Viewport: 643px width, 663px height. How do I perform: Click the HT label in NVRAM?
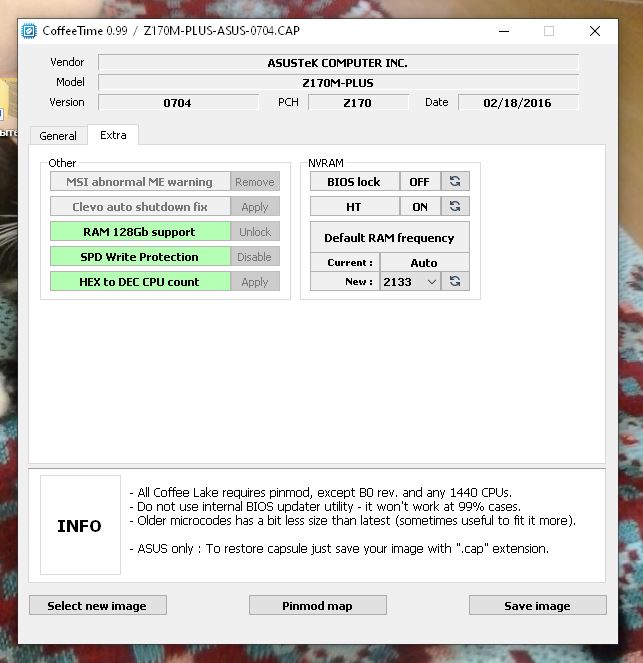pyautogui.click(x=354, y=206)
